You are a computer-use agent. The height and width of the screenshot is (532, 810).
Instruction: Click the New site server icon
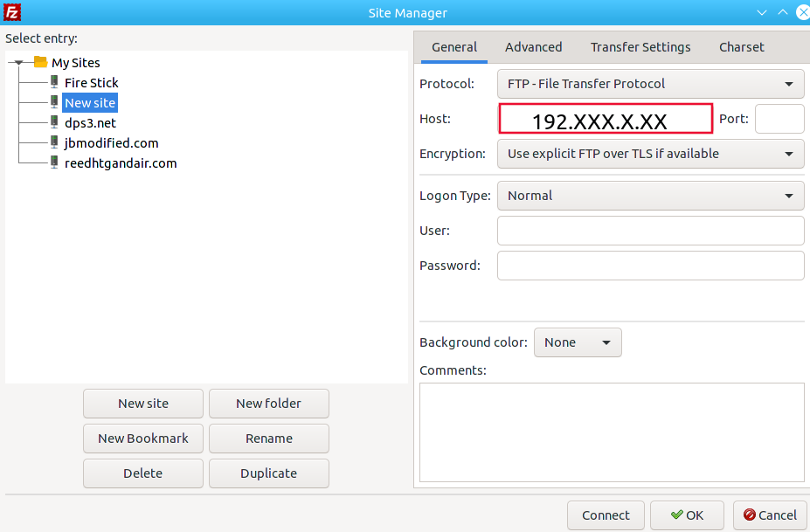[x=54, y=101]
